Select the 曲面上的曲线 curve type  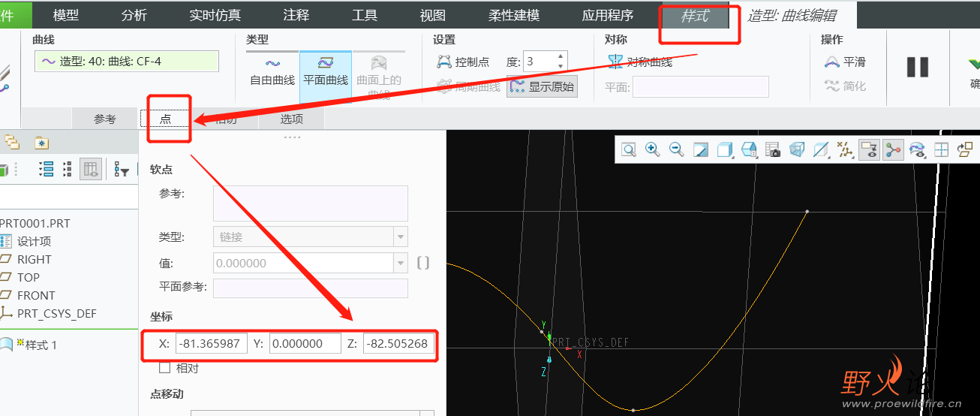click(x=378, y=77)
